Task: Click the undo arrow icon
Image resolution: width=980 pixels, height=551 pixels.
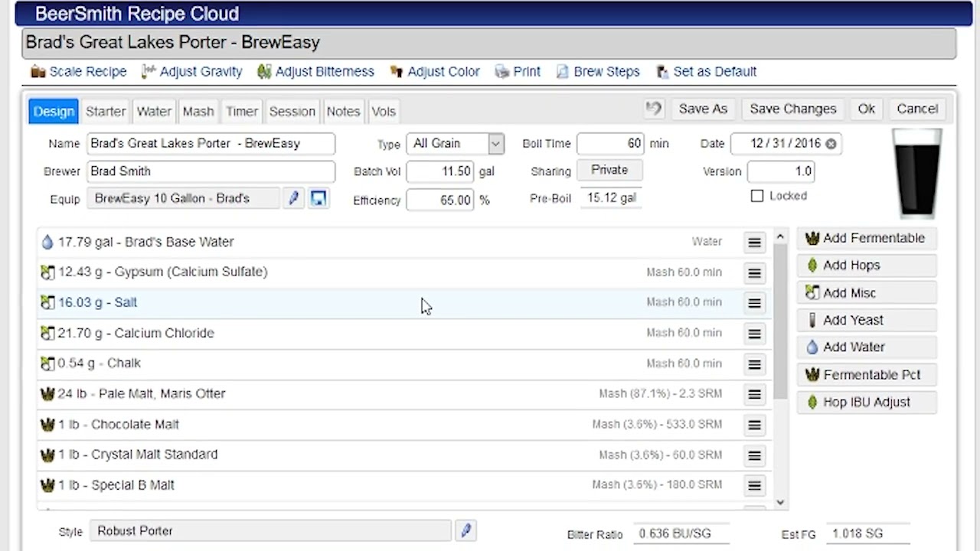Action: click(x=653, y=109)
